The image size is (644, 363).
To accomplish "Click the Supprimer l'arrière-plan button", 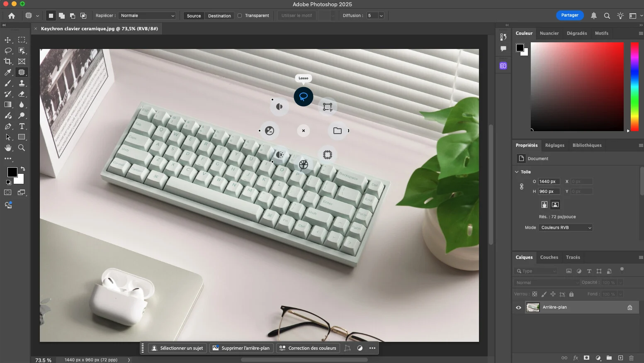I will pyautogui.click(x=241, y=348).
